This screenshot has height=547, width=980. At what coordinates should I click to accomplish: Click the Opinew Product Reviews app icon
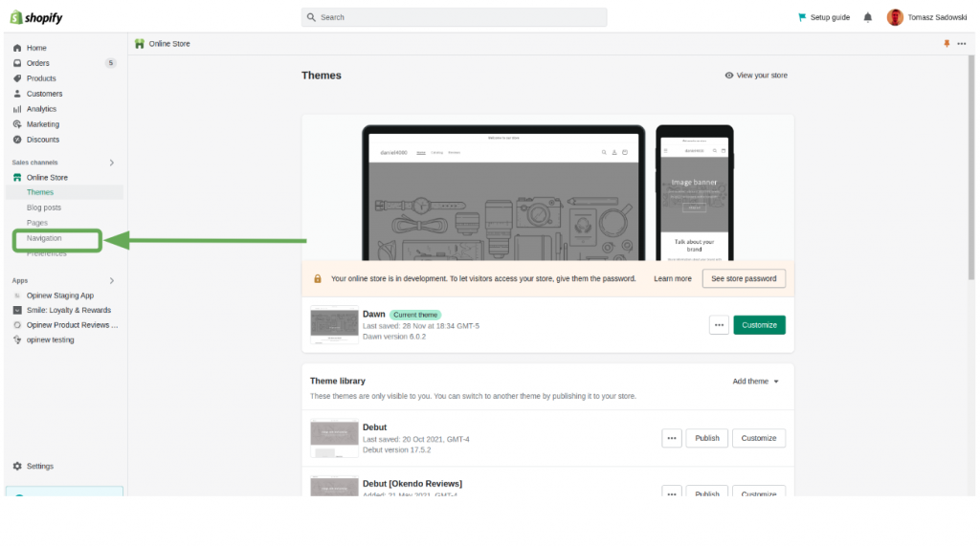(x=17, y=325)
